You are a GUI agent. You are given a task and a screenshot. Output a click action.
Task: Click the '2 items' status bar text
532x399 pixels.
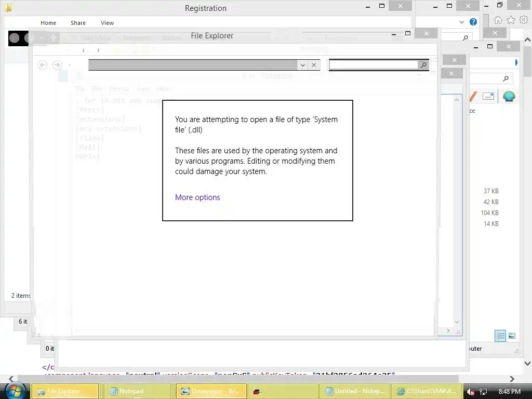(21, 296)
